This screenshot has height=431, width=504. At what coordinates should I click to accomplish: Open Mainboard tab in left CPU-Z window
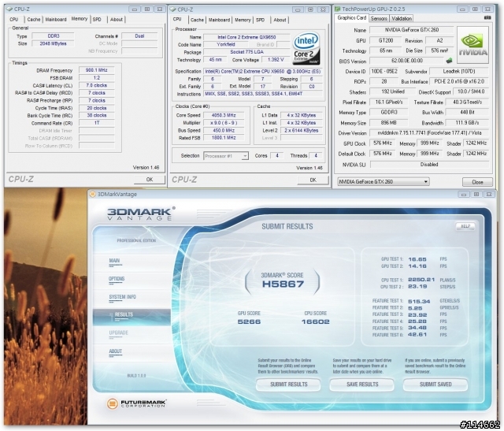click(x=56, y=20)
